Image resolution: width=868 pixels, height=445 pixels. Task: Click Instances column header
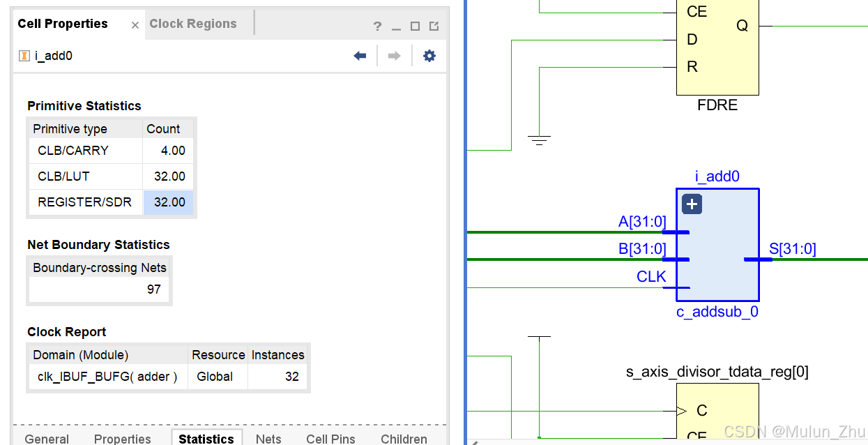pyautogui.click(x=277, y=355)
